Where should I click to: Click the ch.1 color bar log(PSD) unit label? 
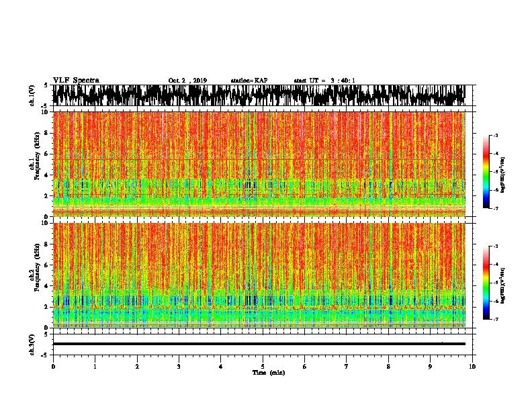[x=503, y=175]
